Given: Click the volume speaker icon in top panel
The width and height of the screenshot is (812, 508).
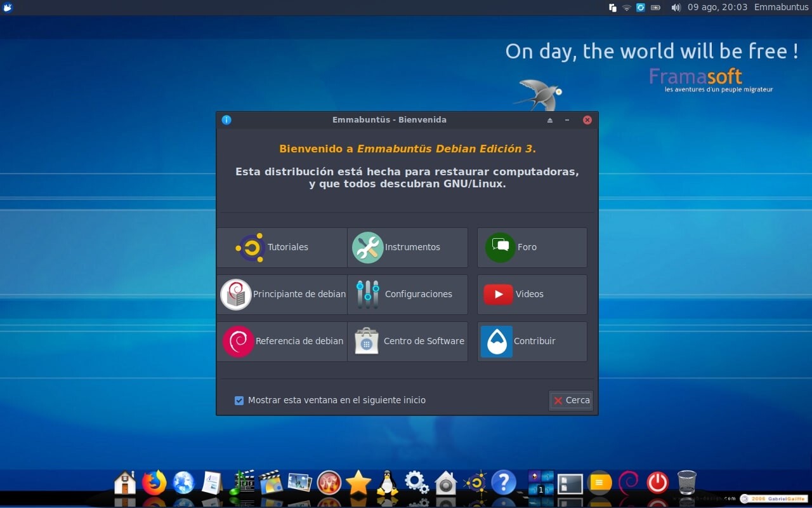Looking at the screenshot, I should [x=676, y=8].
